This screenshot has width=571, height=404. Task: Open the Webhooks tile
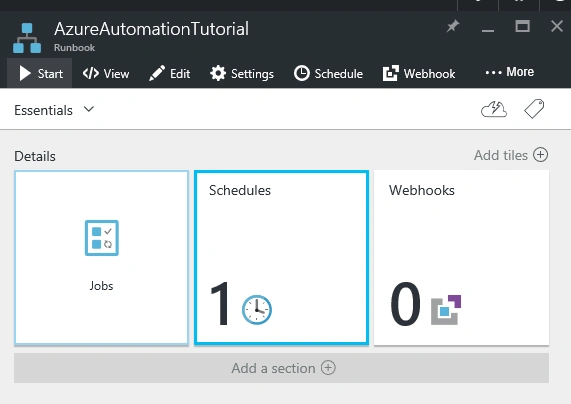pyautogui.click(x=461, y=258)
